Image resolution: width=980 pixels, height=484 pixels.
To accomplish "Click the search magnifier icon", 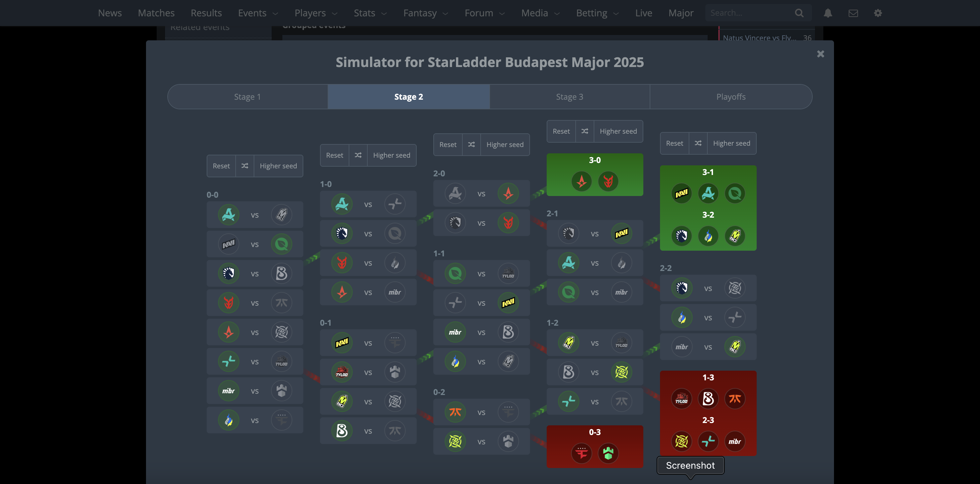I will tap(799, 13).
